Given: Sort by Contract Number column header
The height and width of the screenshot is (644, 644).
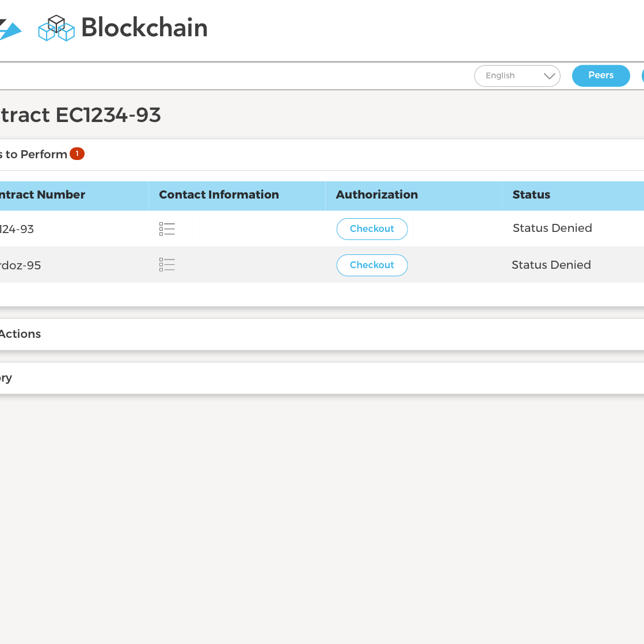Looking at the screenshot, I should click(x=43, y=195).
